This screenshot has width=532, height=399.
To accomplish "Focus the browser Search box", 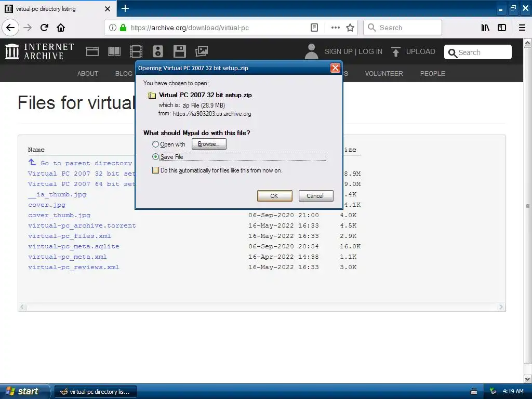I will tap(403, 28).
